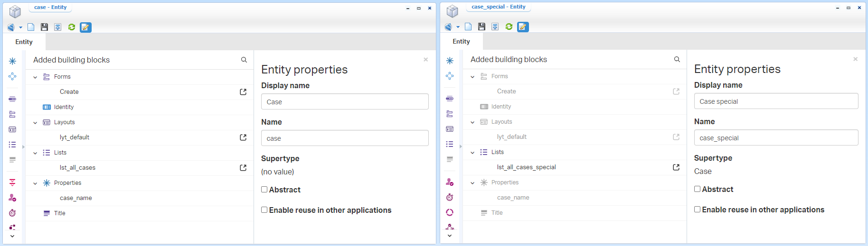Collapse Forms node in case entity tree
Screen dimensions: 868x246
pyautogui.click(x=35, y=77)
